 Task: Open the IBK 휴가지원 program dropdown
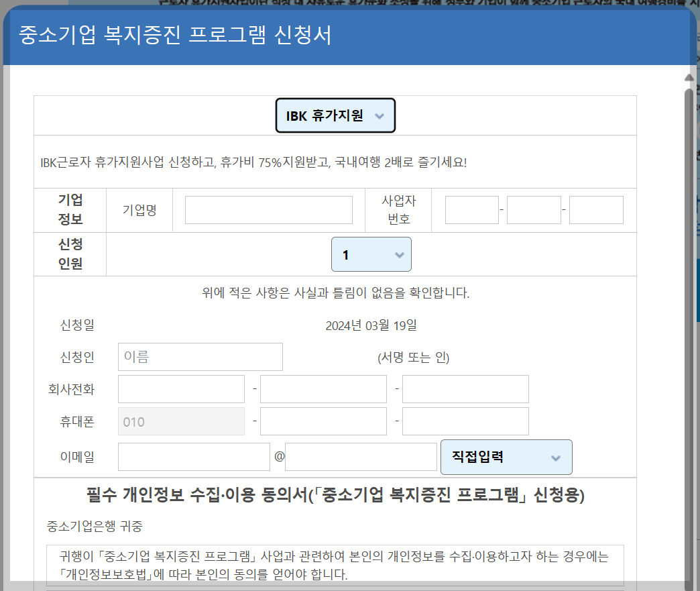coord(335,115)
